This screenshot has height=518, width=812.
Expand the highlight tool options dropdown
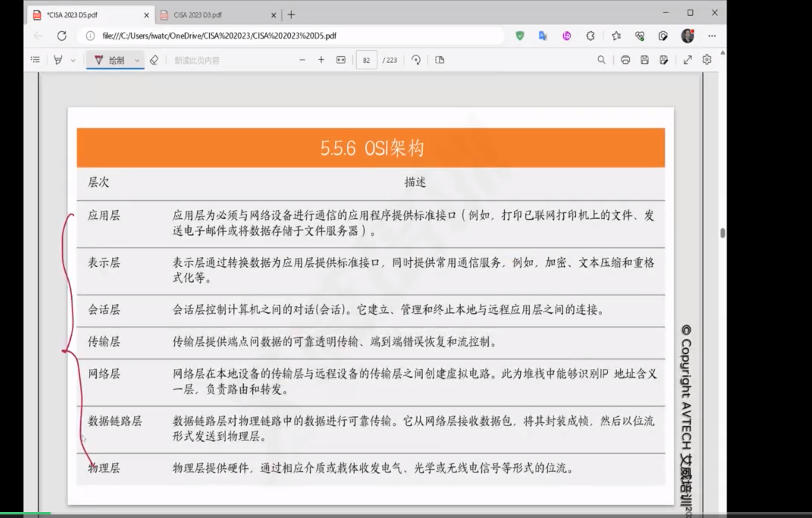(73, 60)
